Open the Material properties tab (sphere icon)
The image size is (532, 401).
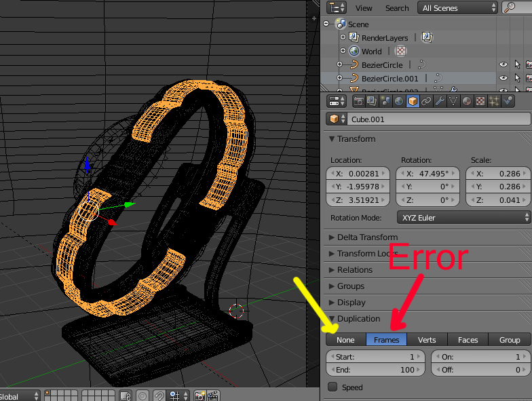[x=467, y=101]
